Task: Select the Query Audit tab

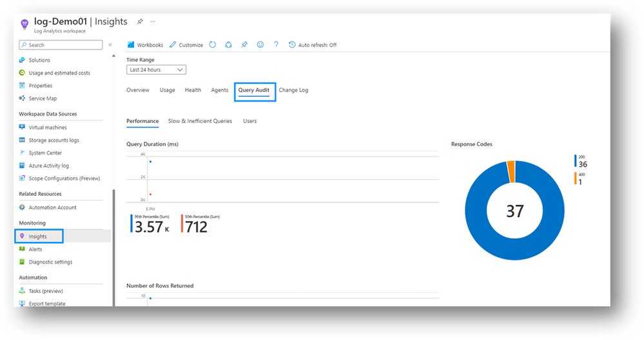Action: (254, 90)
